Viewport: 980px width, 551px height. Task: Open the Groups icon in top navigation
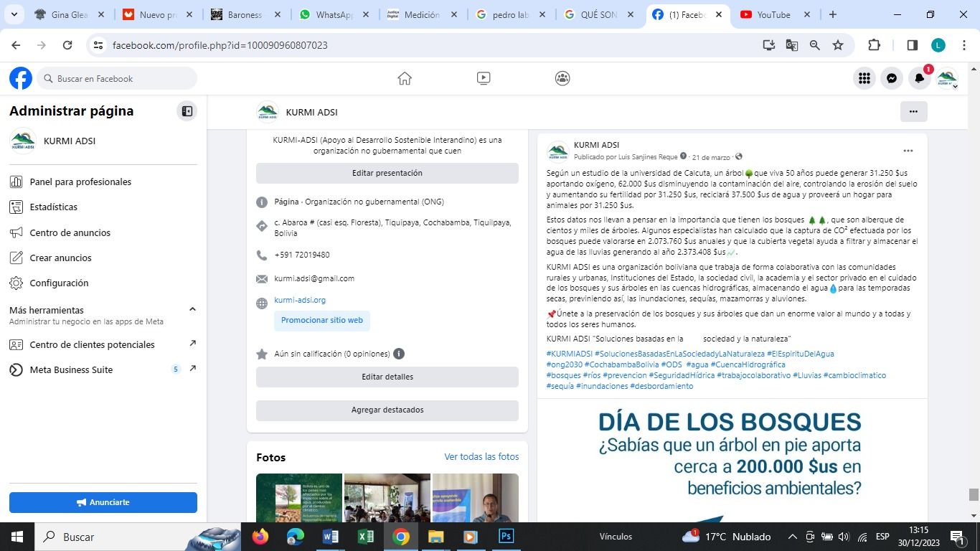[x=562, y=78]
